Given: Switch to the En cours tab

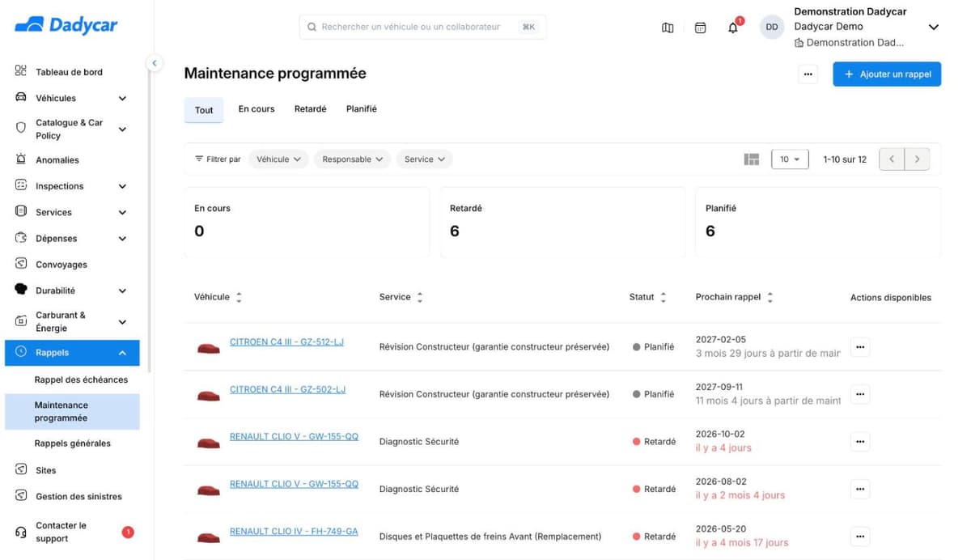Looking at the screenshot, I should (257, 108).
